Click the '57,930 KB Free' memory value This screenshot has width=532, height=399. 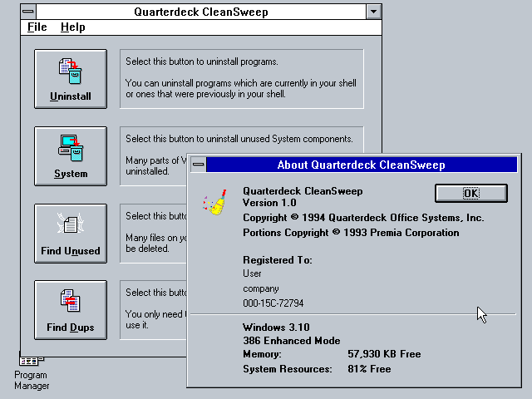tap(384, 354)
